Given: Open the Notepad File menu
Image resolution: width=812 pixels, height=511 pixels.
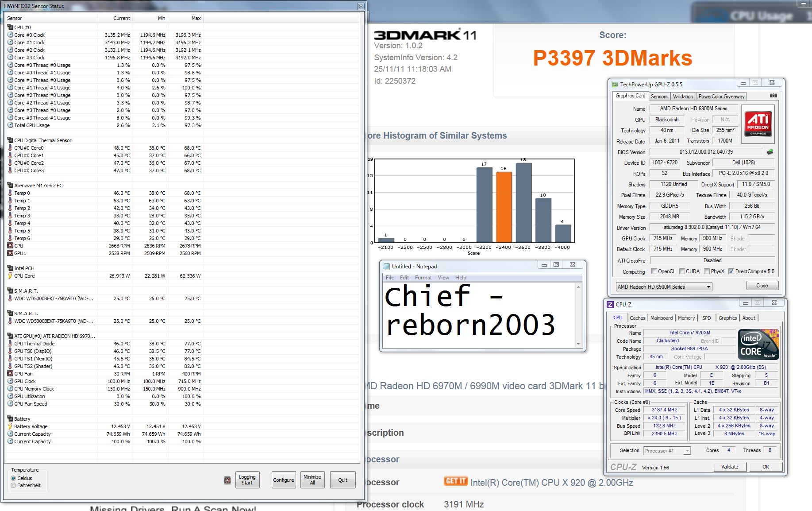Looking at the screenshot, I should 390,278.
